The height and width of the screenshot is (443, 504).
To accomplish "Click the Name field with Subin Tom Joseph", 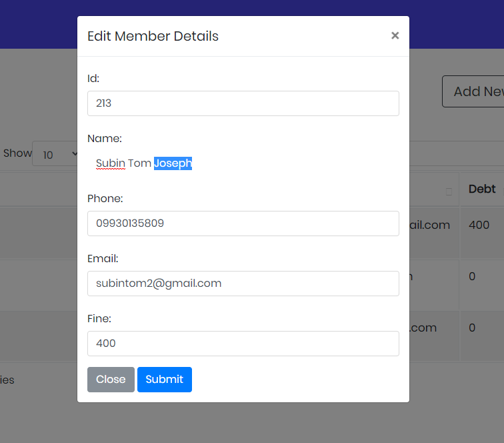I will (243, 163).
